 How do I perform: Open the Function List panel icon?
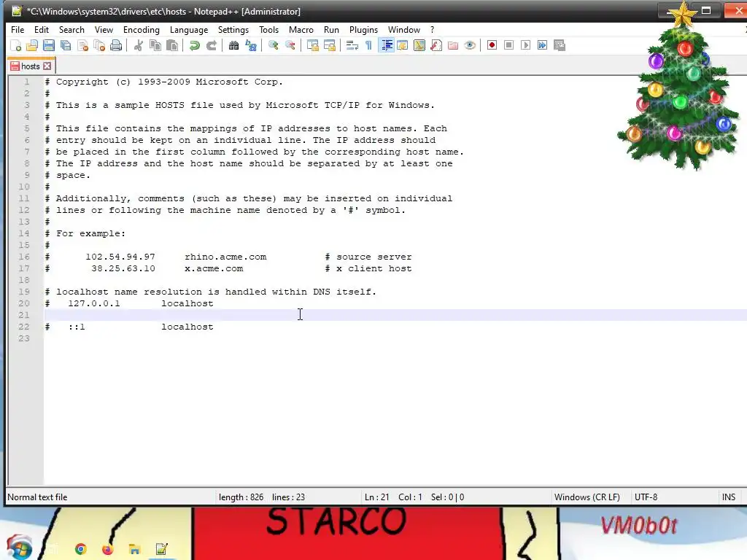tap(436, 45)
